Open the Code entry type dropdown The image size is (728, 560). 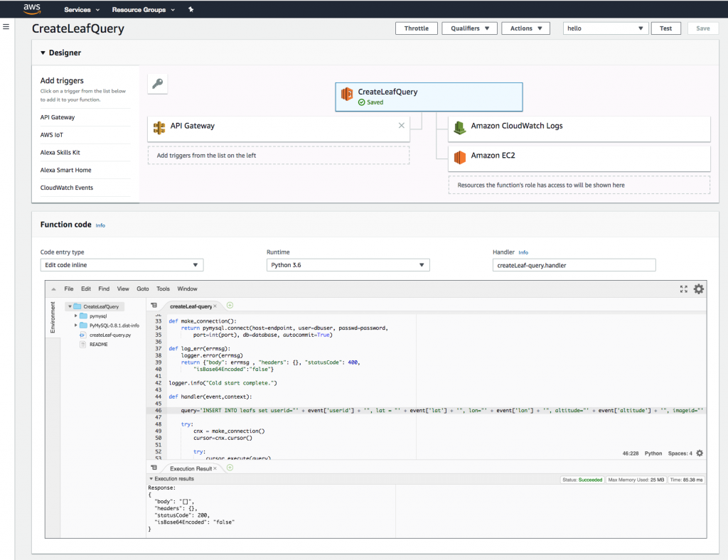tap(122, 265)
